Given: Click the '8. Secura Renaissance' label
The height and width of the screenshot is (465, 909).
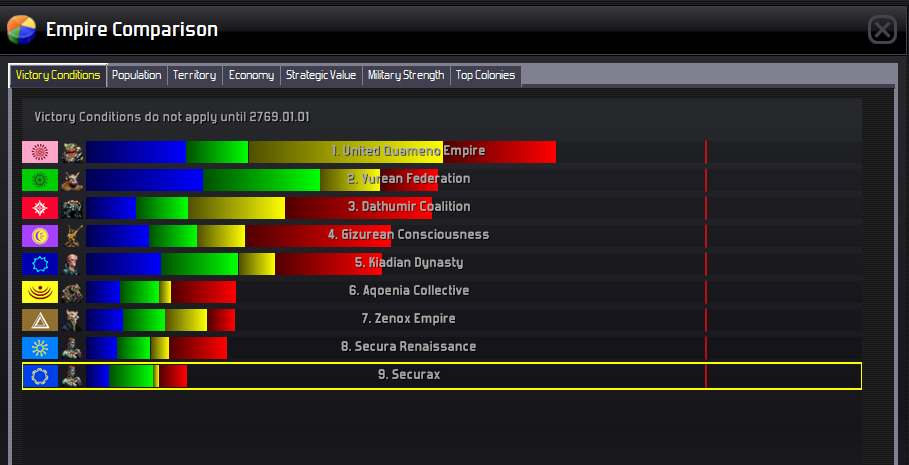Looking at the screenshot, I should (x=409, y=347).
